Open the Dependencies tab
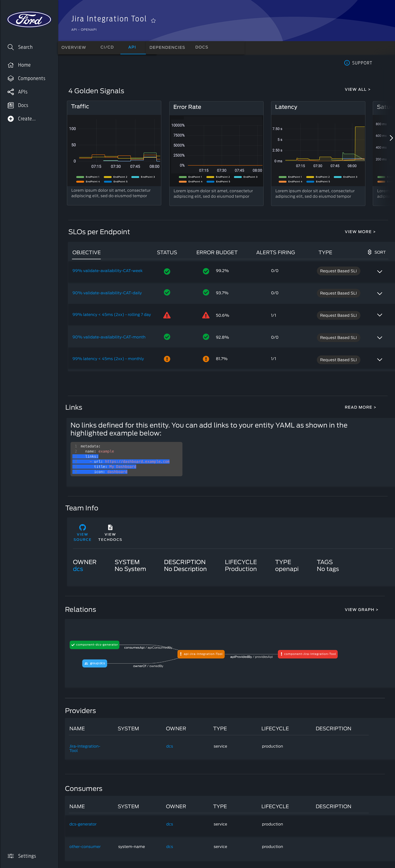 pos(167,48)
